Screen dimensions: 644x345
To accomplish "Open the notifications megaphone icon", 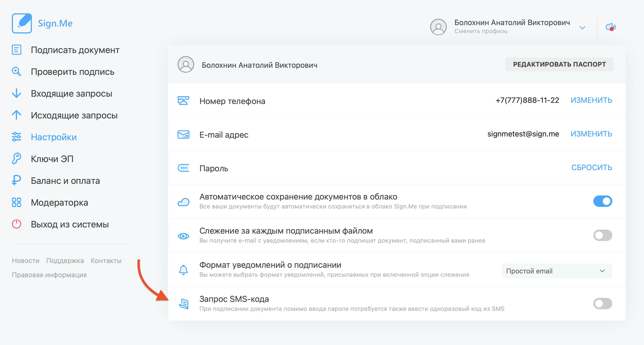I will click(611, 27).
